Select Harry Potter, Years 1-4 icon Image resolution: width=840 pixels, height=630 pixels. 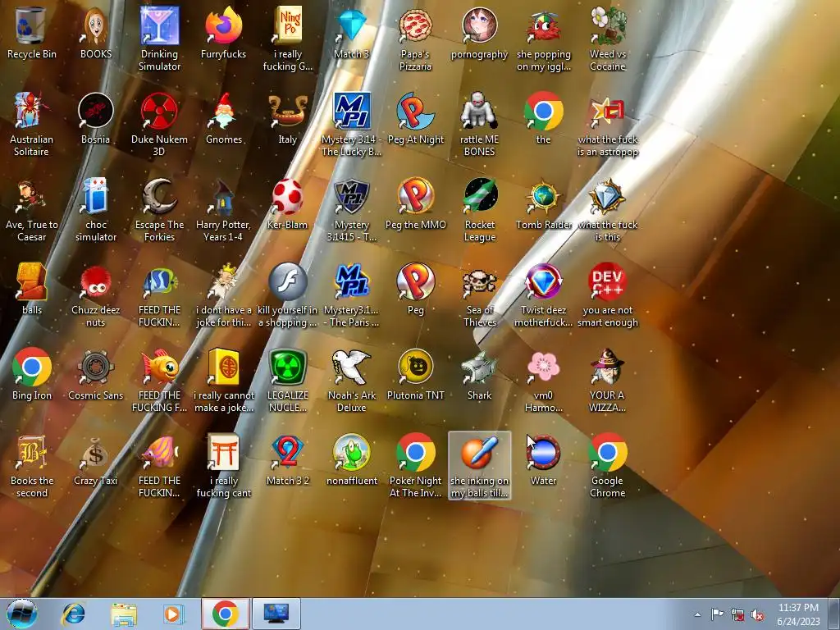pos(223,197)
